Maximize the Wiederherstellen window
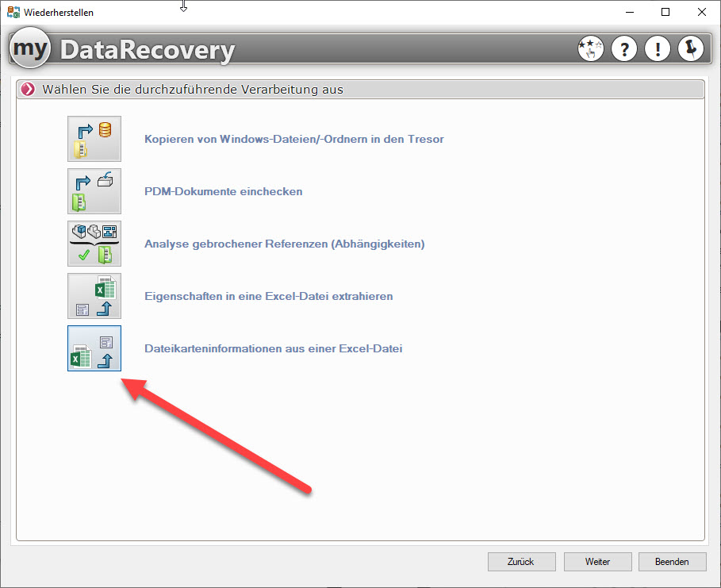 coord(665,12)
